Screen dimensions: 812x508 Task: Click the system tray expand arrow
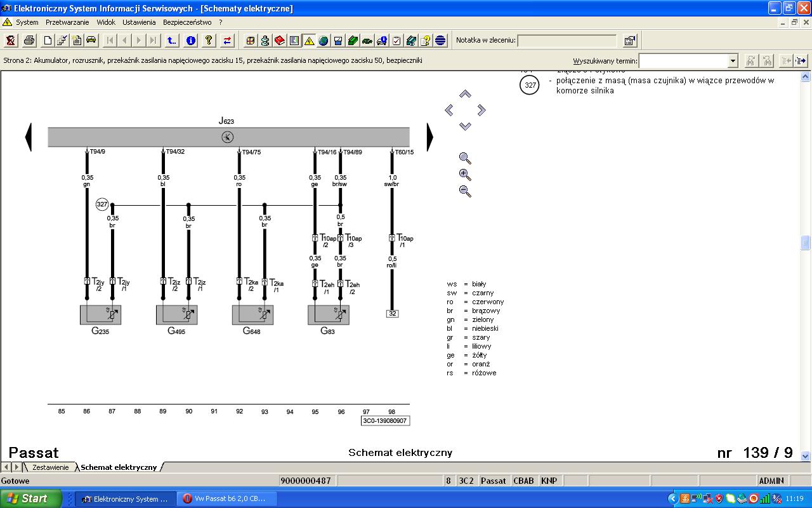click(674, 498)
